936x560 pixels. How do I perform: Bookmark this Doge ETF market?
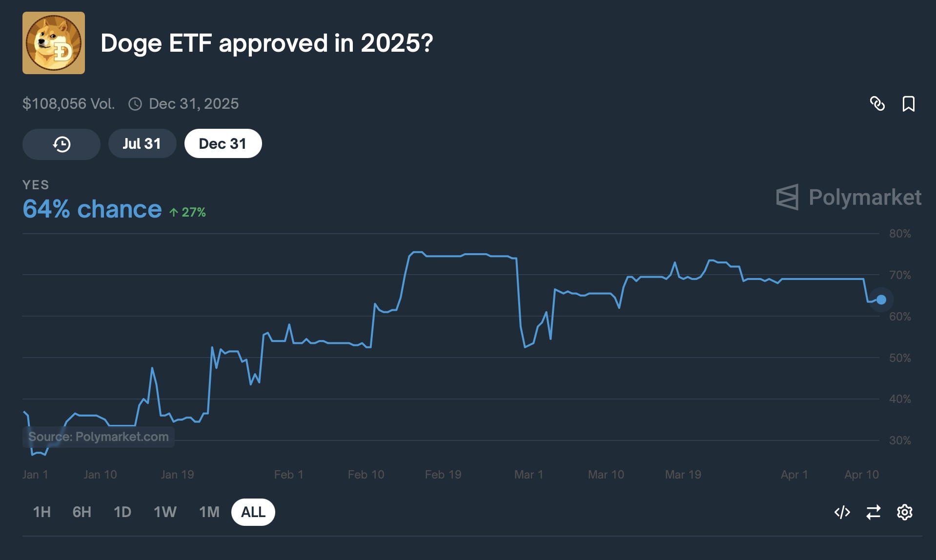(x=908, y=103)
